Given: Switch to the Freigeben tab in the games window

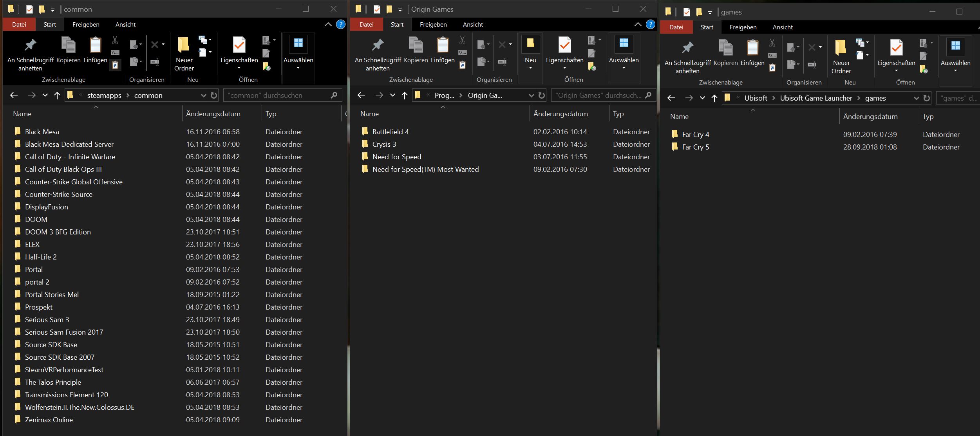Looking at the screenshot, I should [743, 27].
